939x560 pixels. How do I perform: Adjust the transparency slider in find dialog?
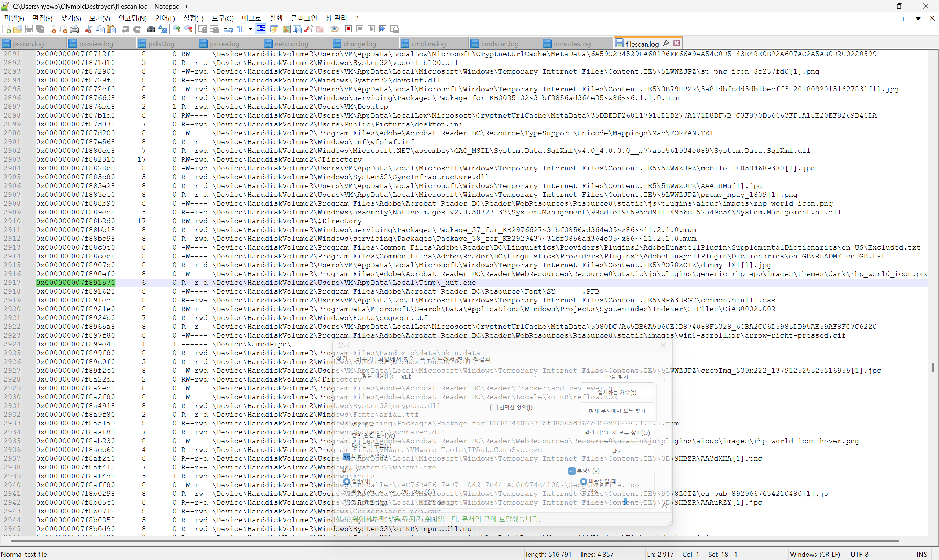click(626, 501)
